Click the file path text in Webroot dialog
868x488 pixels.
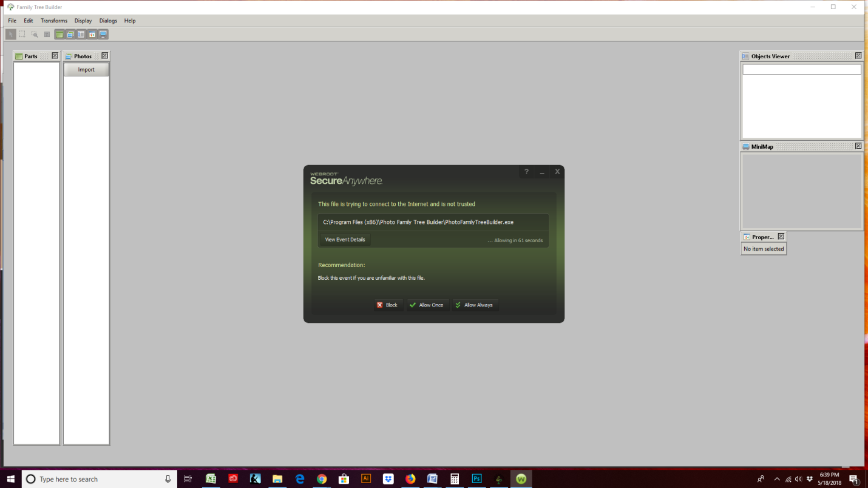418,222
